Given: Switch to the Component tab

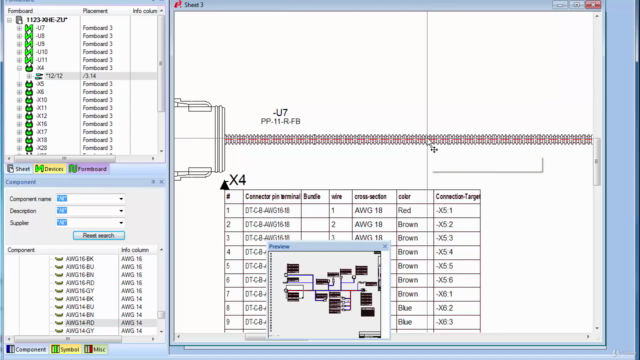Looking at the screenshot, I should click(27, 349).
